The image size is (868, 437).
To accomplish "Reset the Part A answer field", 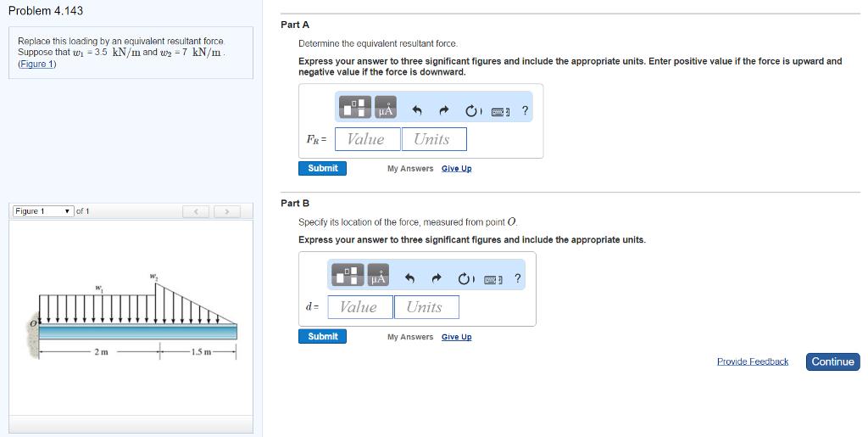I will tap(471, 111).
